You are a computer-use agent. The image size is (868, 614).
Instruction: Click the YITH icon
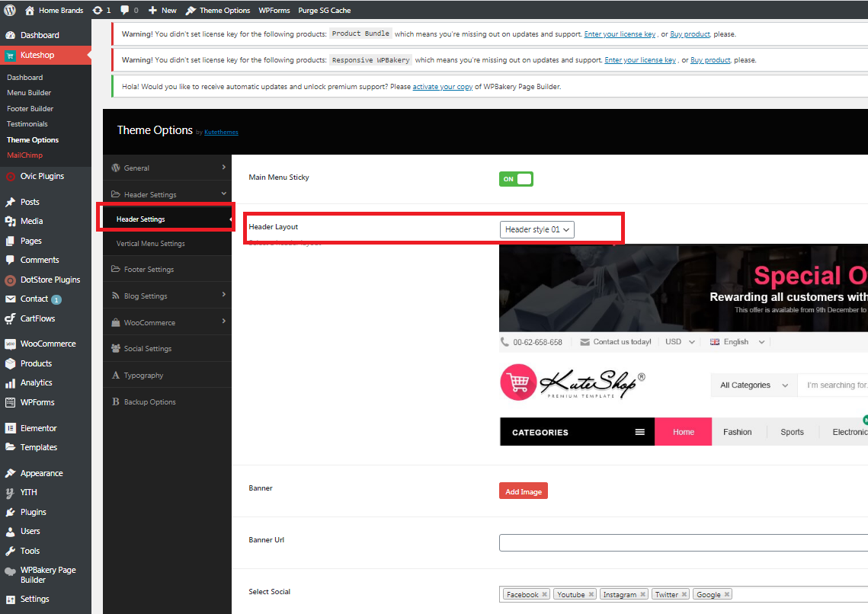click(x=10, y=492)
